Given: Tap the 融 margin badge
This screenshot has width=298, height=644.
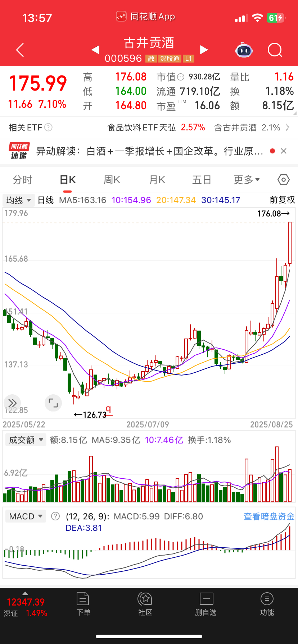Looking at the screenshot, I should pos(151,59).
